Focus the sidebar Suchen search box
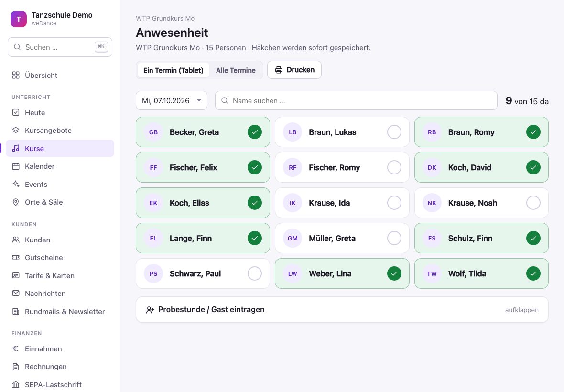Viewport: 564px width, 392px height. [60, 47]
